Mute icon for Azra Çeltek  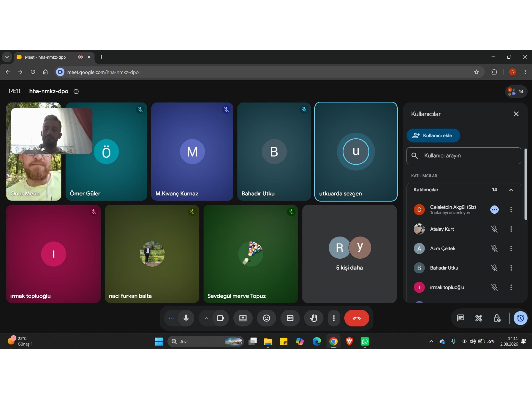pos(494,248)
